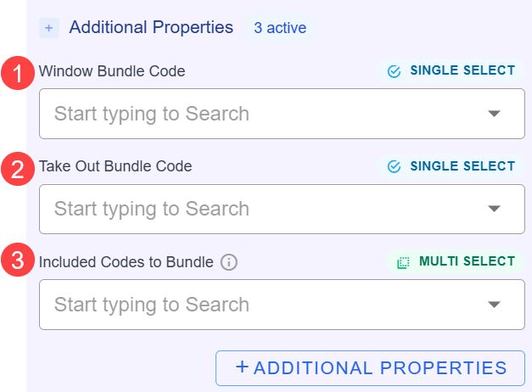Click the Take Out Bundle Code field label
This screenshot has height=392, width=532.
click(x=115, y=166)
